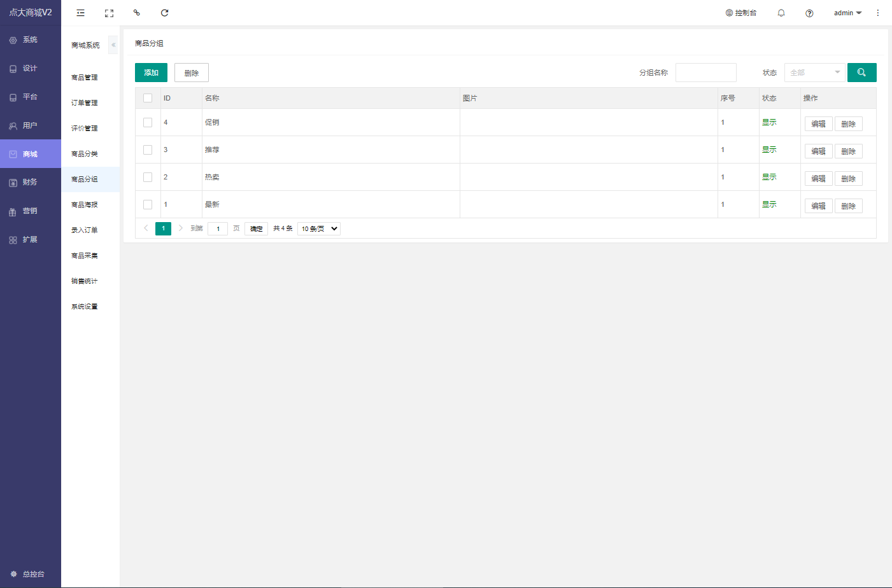This screenshot has height=588, width=892.
Task: Tick the checkbox for the 促销 row
Action: point(148,122)
